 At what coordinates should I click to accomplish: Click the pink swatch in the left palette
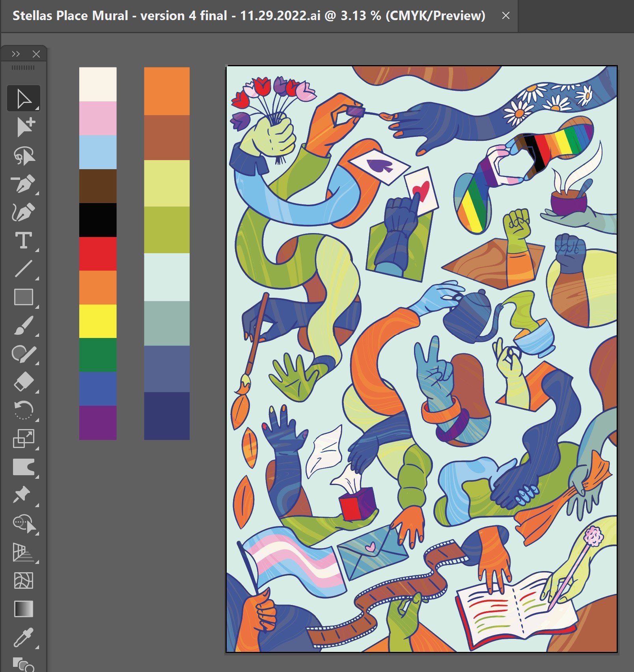[98, 118]
